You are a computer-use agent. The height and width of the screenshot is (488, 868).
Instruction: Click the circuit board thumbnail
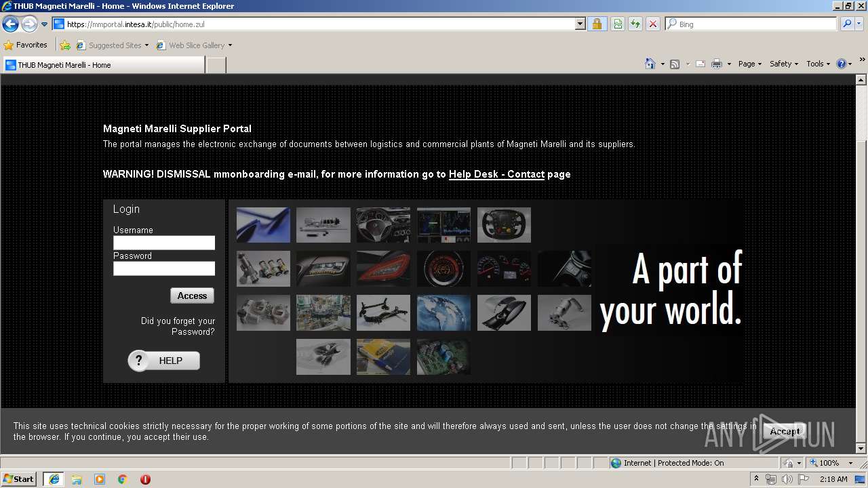[x=443, y=357]
